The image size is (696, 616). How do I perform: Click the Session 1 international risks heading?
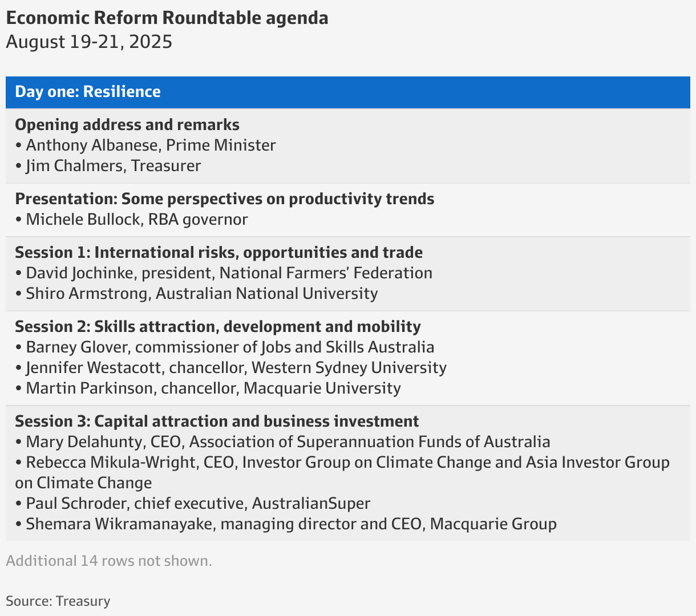(x=218, y=253)
